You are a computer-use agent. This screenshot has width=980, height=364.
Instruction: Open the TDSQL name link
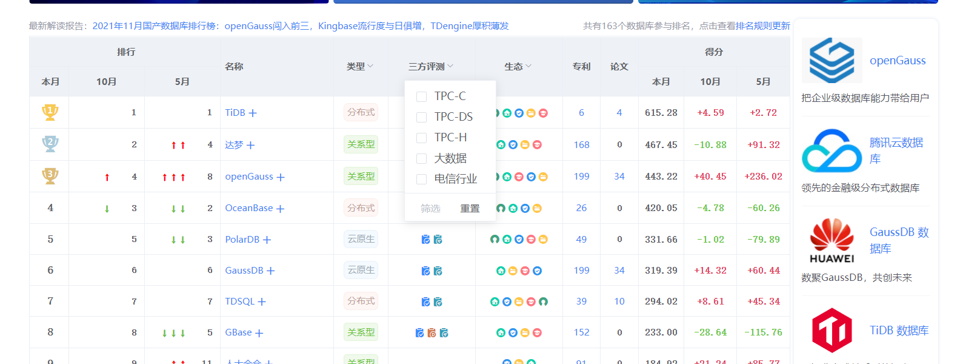240,302
